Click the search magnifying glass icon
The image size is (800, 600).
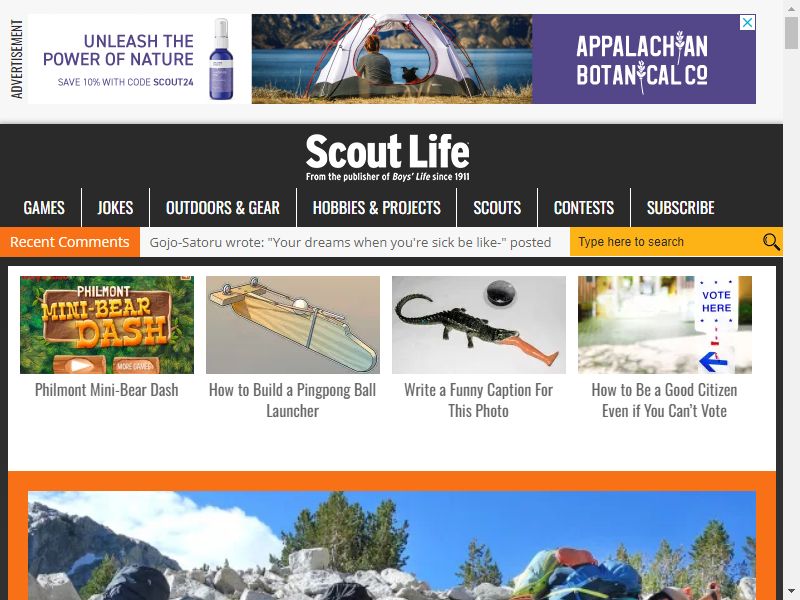(771, 242)
